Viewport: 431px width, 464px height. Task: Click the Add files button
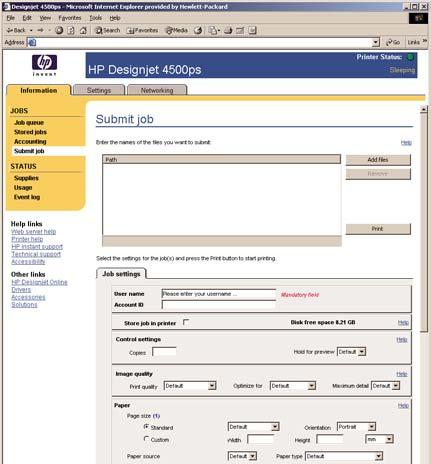point(378,160)
